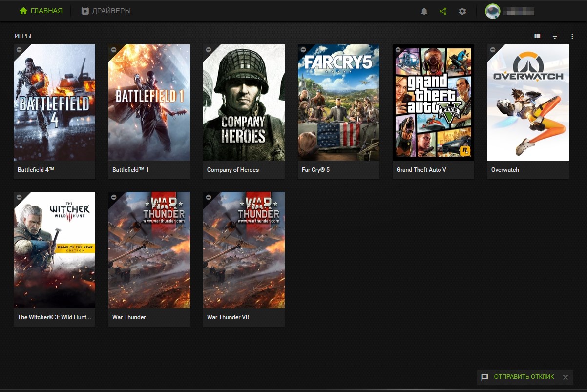Image resolution: width=587 pixels, height=392 pixels.
Task: Switch to the ДРАЙВЕРЫ tab
Action: [x=106, y=11]
